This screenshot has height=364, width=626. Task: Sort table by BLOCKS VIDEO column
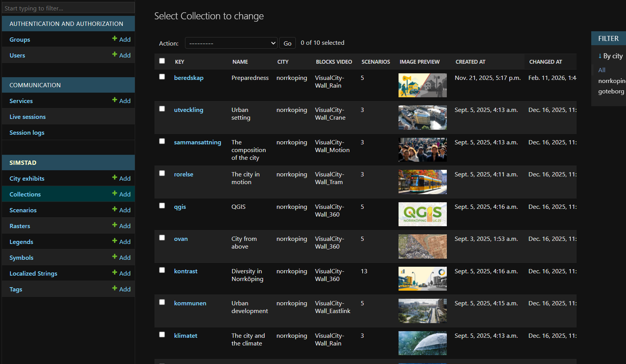pyautogui.click(x=334, y=62)
